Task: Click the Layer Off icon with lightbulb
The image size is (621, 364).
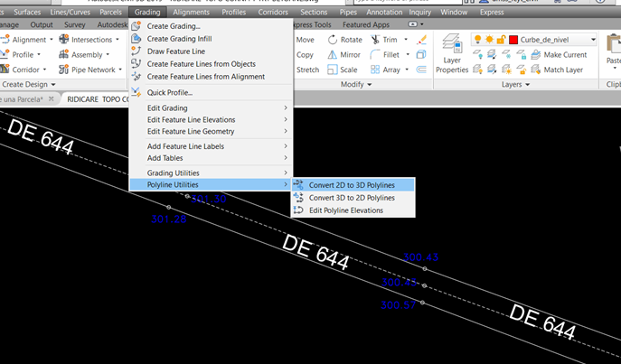Action: coord(477,54)
